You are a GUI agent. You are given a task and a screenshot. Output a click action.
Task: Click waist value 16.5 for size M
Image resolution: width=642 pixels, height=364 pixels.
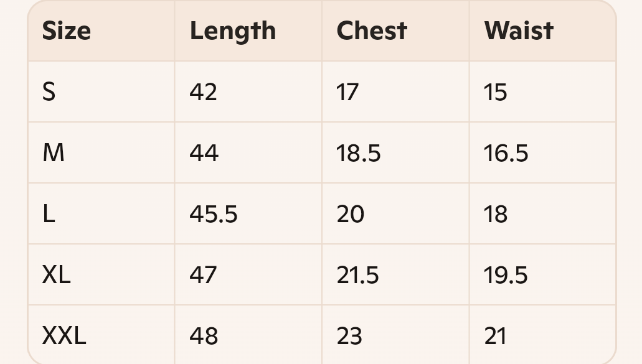coord(506,153)
